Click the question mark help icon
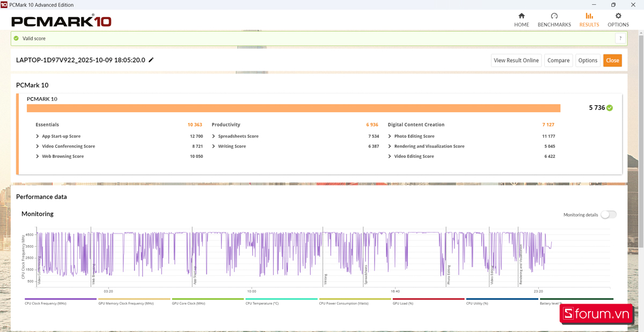This screenshot has height=332, width=644. [620, 39]
